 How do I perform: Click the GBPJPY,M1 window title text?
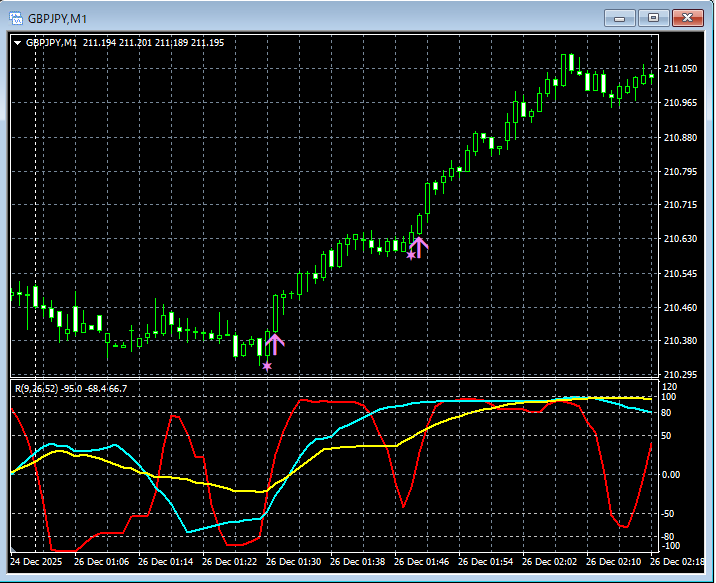click(x=57, y=19)
